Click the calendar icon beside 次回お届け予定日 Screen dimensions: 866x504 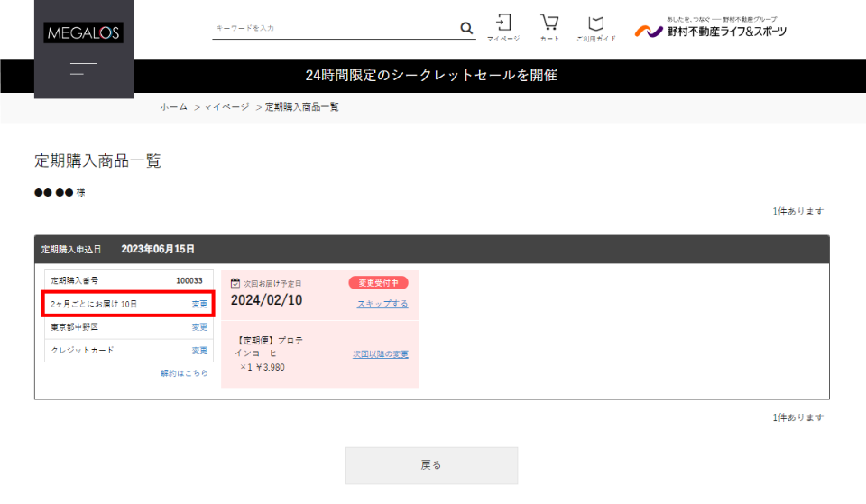(235, 283)
